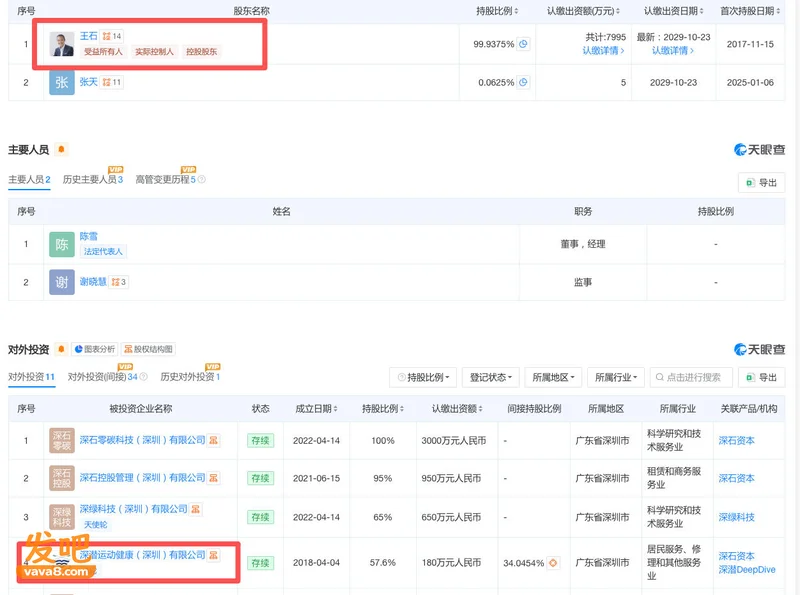
Task: Open structure icon beside 深石零碳科技
Action: (213, 440)
